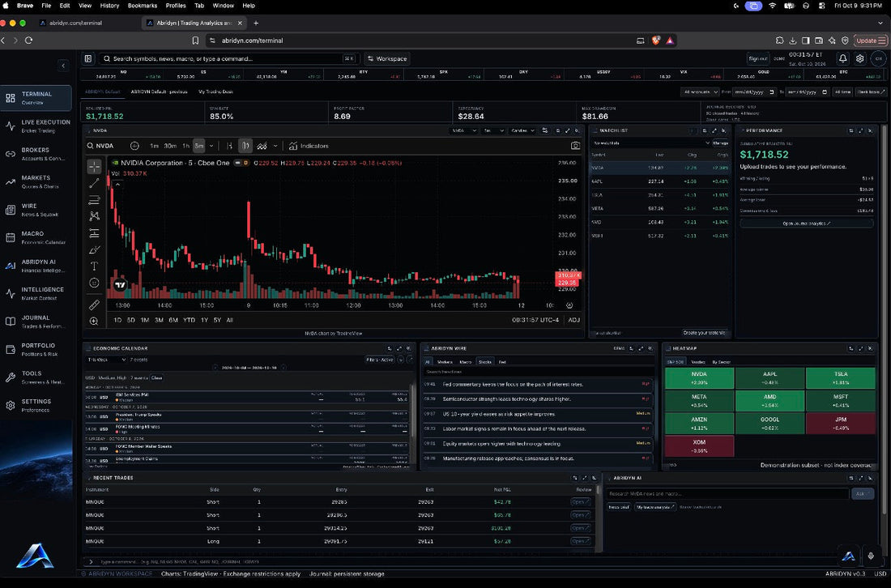
Task: Toggle the 5m chart interval
Action: click(199, 146)
